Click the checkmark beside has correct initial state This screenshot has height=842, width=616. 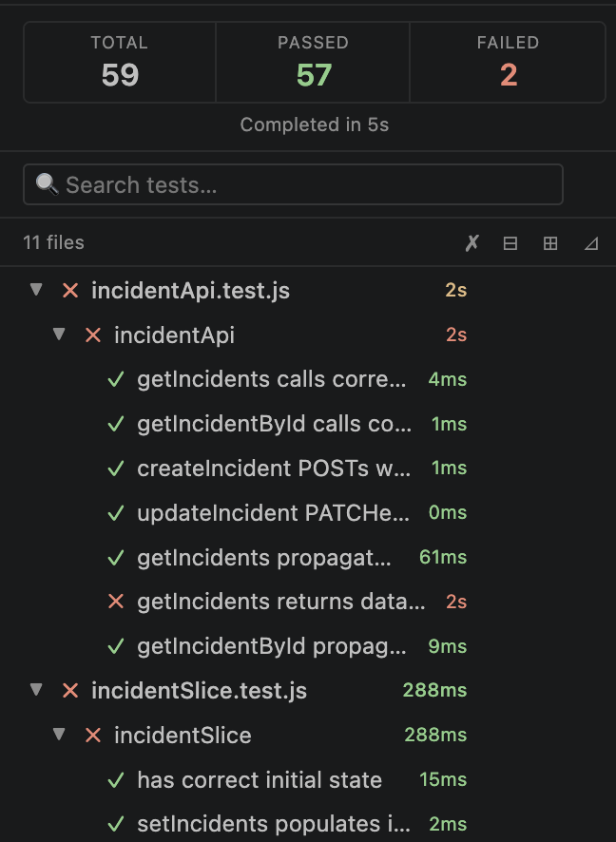click(116, 779)
